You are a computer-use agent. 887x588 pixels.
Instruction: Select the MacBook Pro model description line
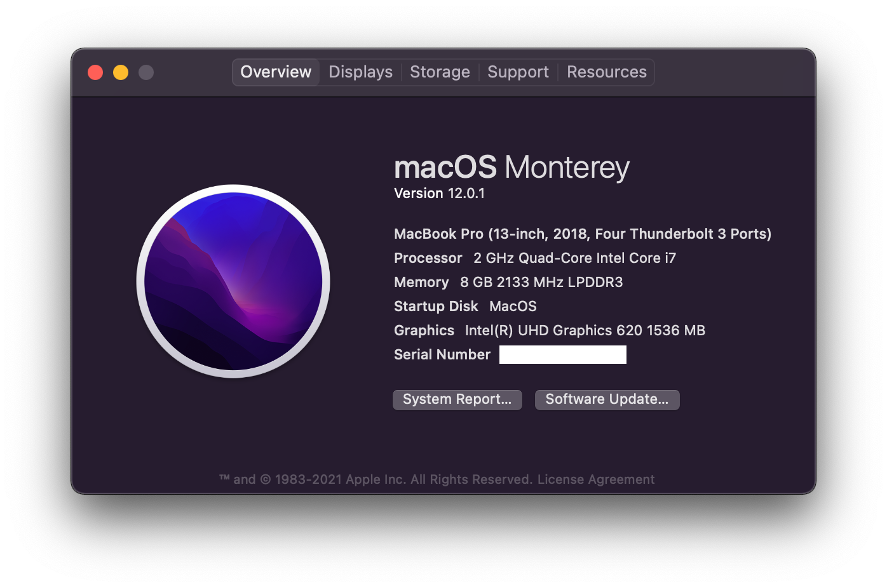coord(583,234)
